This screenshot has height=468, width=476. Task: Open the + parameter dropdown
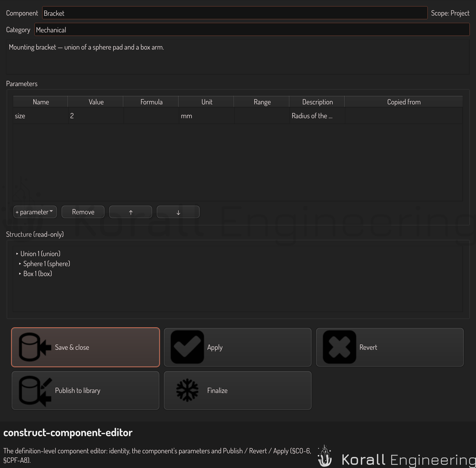coord(35,212)
